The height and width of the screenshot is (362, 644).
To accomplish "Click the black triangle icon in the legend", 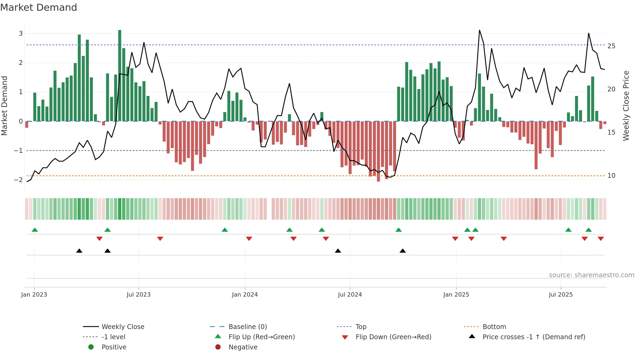I will (472, 336).
